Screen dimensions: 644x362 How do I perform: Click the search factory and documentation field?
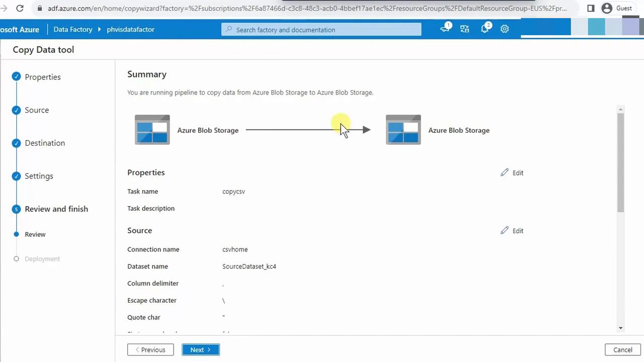(321, 30)
